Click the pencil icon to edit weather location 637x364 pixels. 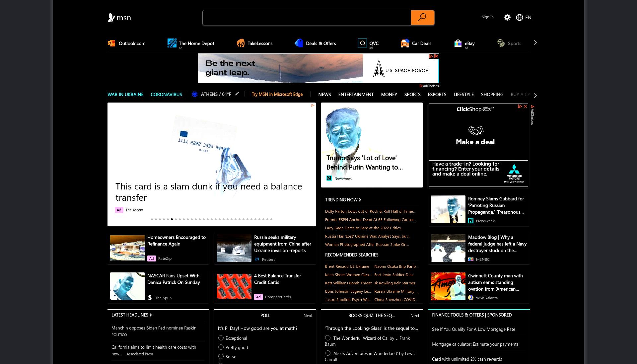pyautogui.click(x=237, y=94)
